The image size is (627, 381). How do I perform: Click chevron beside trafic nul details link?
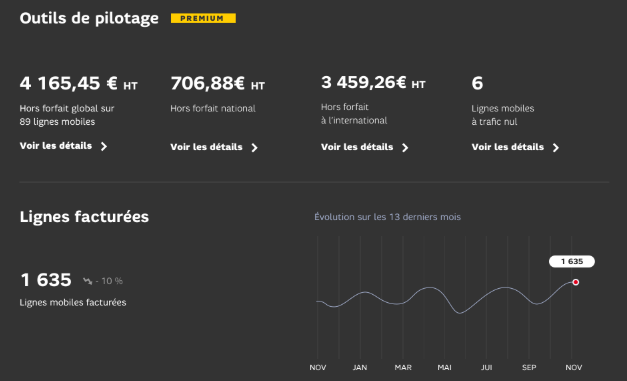point(556,148)
